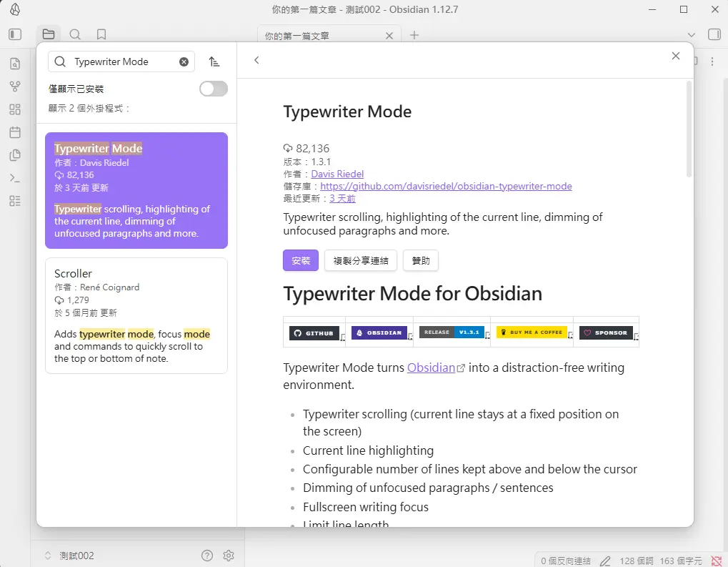Open the Davis Riedel author link

pos(337,174)
